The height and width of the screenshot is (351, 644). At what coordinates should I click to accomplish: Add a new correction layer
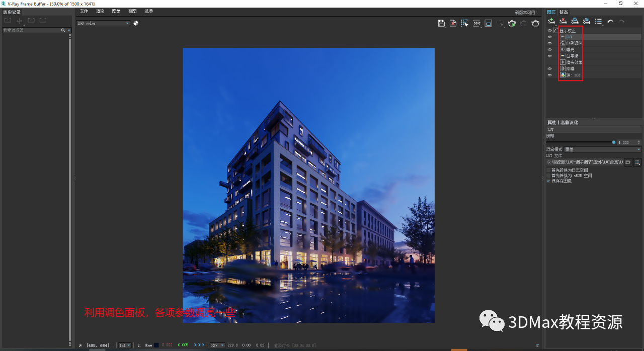[550, 21]
